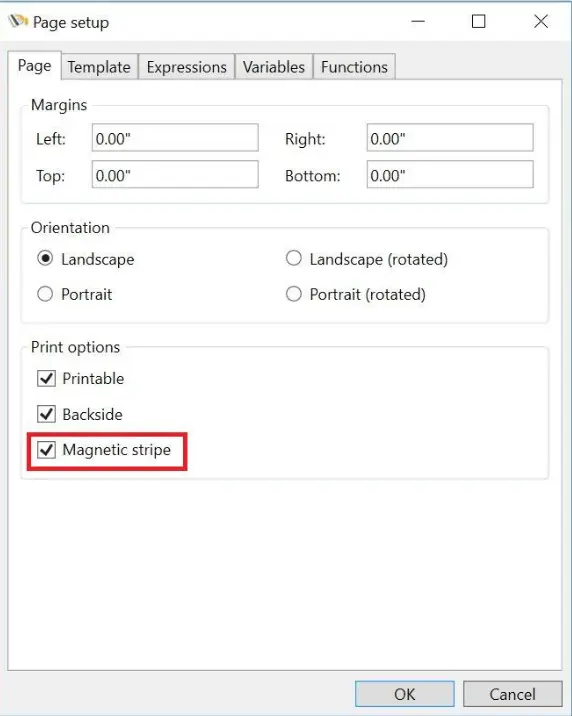This screenshot has width=572, height=716.
Task: Click the Right margin input box
Action: (x=450, y=137)
